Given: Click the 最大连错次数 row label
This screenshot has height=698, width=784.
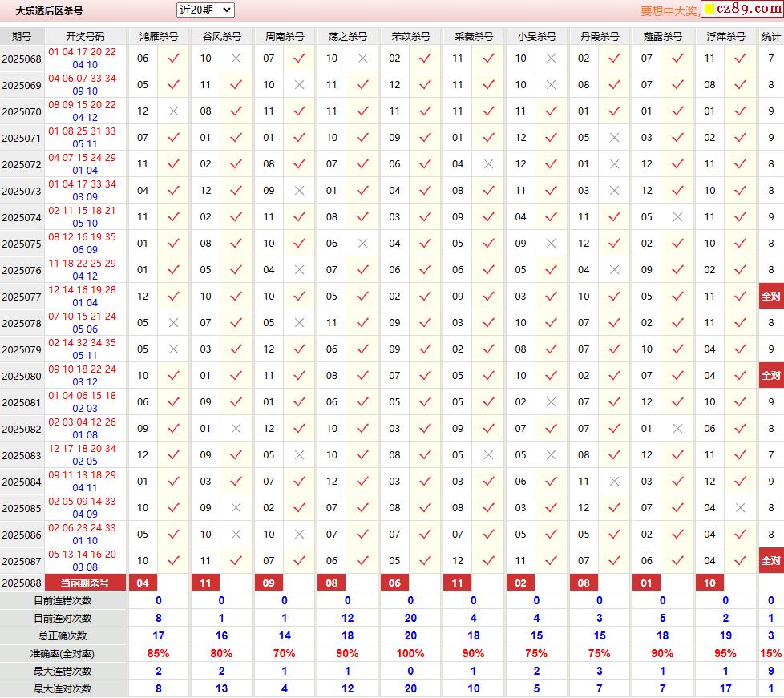Looking at the screenshot, I should click(x=63, y=672).
